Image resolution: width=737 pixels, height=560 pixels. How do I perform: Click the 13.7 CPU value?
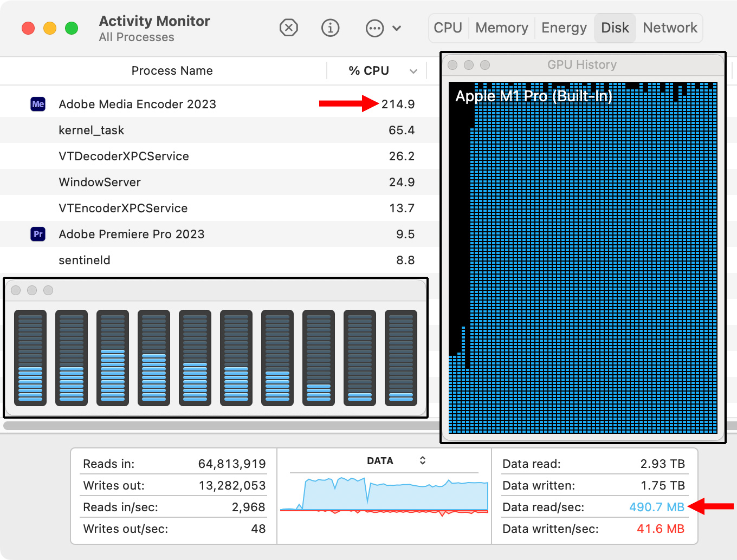pyautogui.click(x=402, y=208)
